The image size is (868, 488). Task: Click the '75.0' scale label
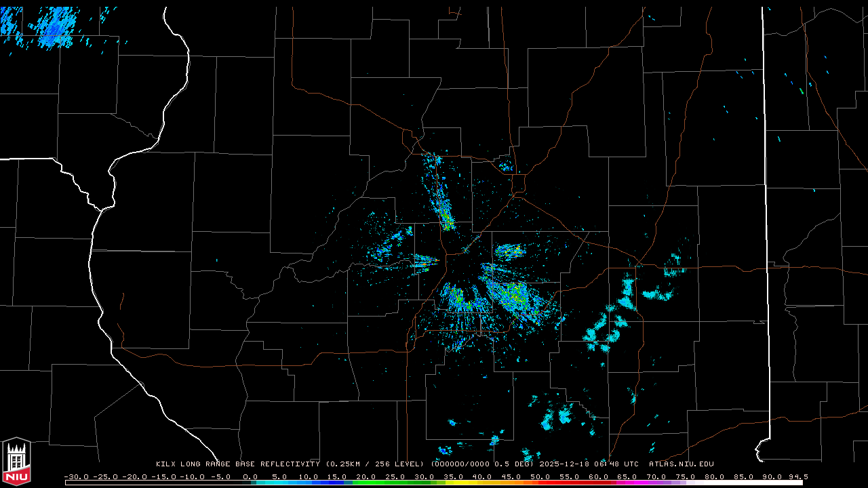[686, 476]
